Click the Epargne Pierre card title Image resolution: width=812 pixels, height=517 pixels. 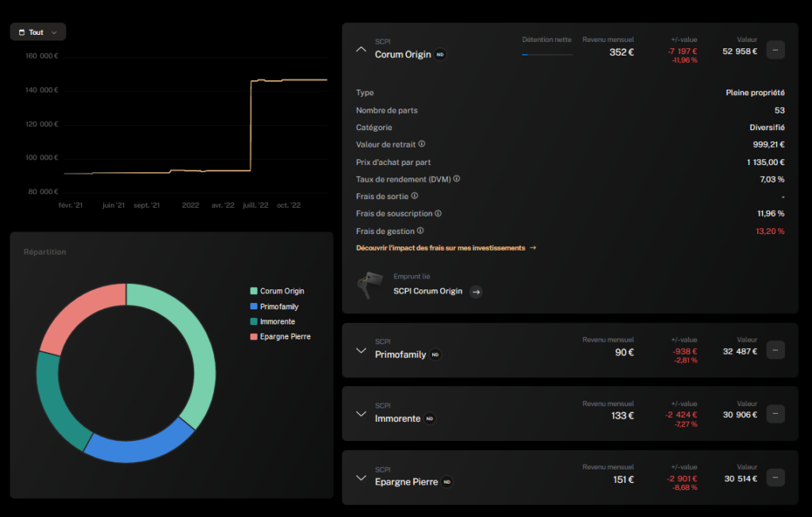click(x=407, y=482)
